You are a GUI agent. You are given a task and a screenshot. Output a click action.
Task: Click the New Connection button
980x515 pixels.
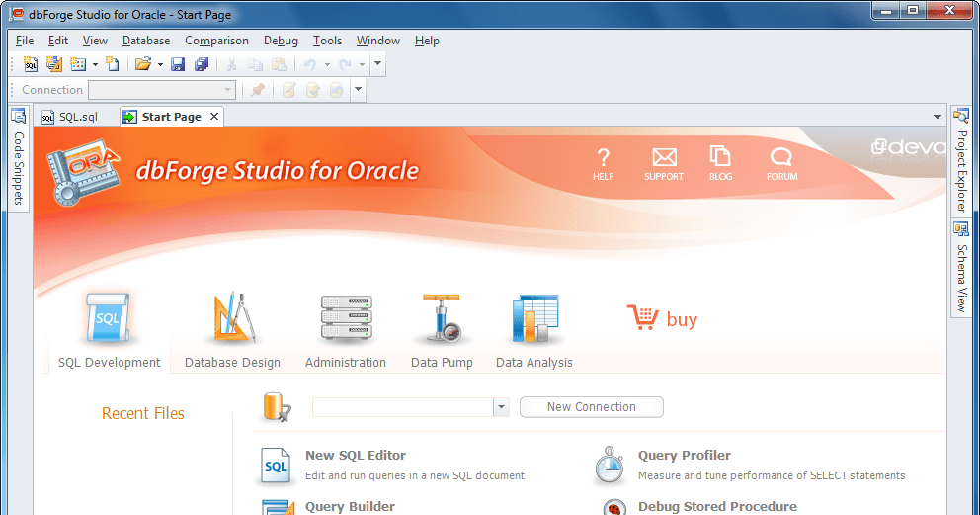[x=591, y=407]
